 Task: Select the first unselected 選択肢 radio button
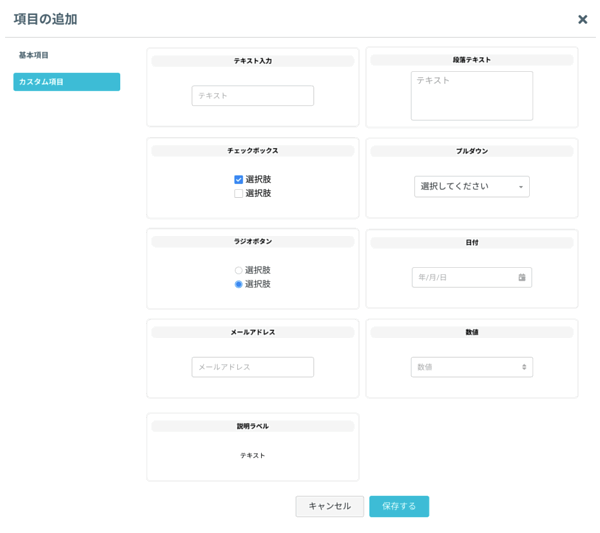tap(238, 270)
